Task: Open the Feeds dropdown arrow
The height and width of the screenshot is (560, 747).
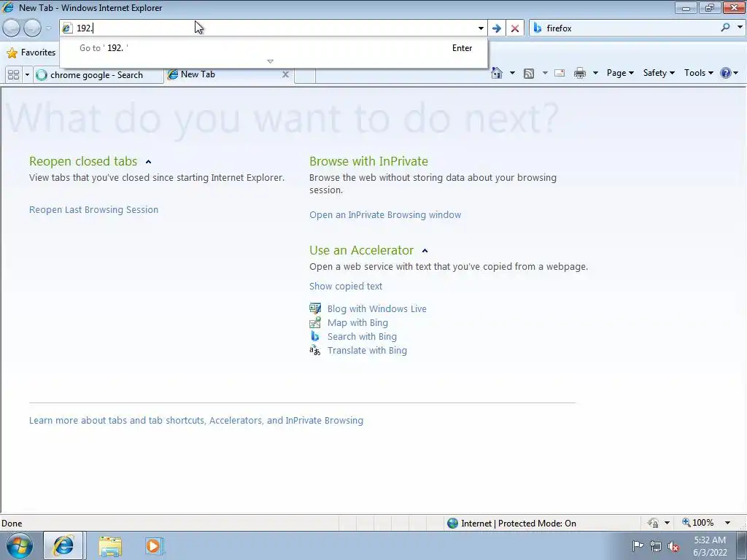Action: 544,73
